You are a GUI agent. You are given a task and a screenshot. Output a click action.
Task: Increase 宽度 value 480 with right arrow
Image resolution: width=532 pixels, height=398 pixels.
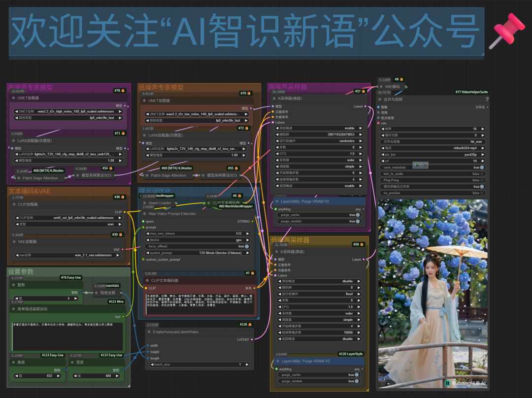[117, 376]
